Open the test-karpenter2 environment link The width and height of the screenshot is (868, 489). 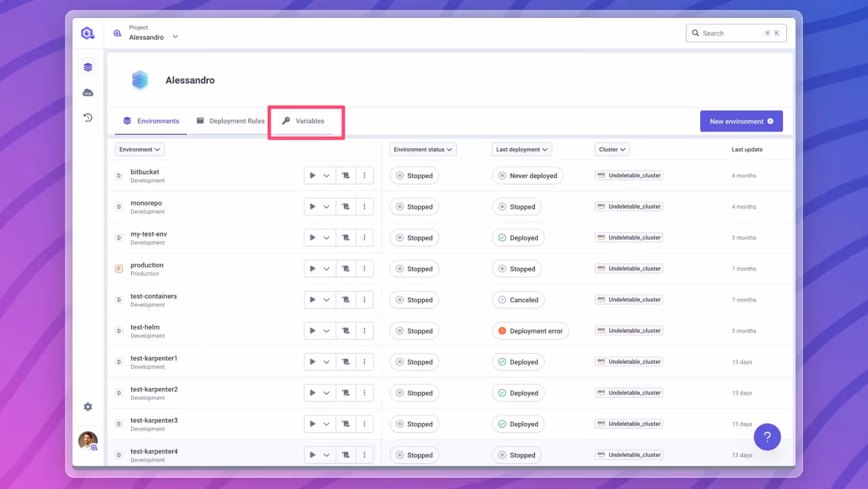tap(154, 390)
